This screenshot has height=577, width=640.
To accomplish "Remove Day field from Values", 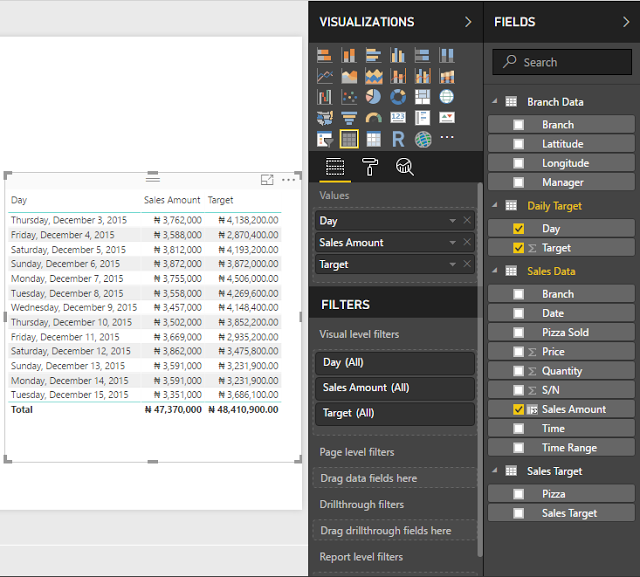I will point(467,220).
